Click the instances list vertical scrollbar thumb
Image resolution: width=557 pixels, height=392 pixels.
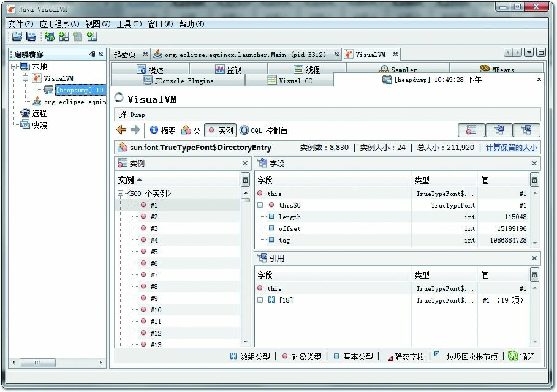246,200
